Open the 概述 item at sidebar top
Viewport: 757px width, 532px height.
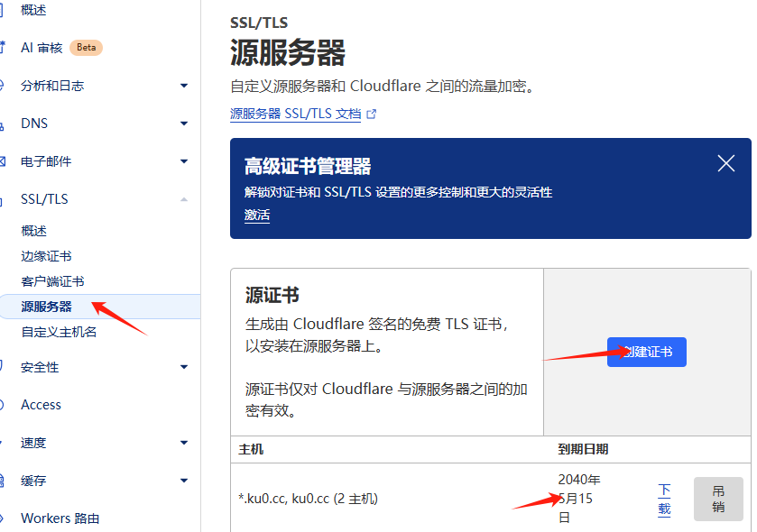pyautogui.click(x=33, y=10)
